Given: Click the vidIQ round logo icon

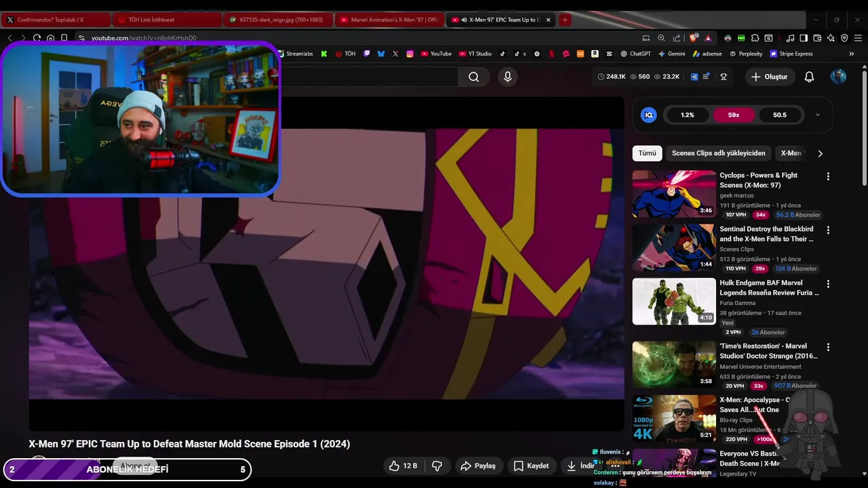Looking at the screenshot, I should pos(648,115).
